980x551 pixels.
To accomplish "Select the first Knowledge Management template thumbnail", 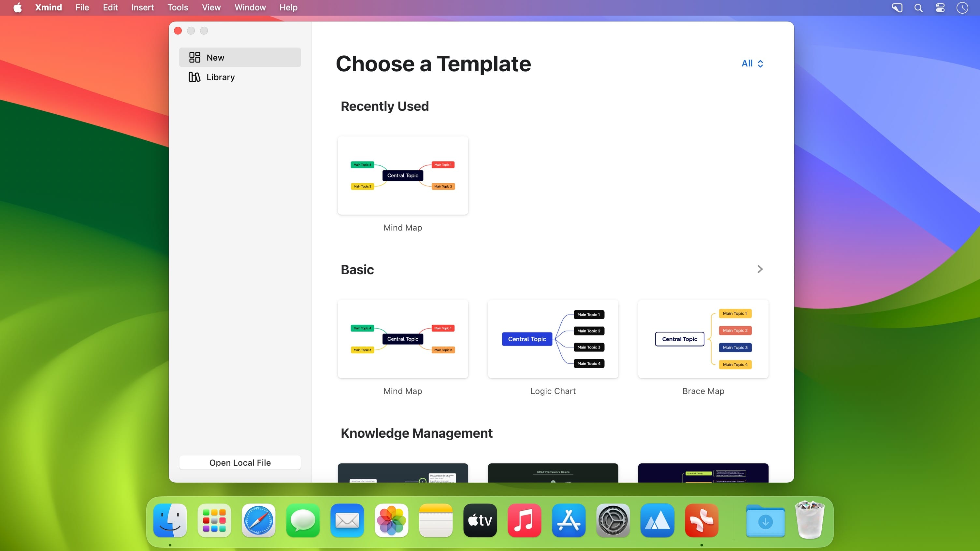I will [x=403, y=473].
